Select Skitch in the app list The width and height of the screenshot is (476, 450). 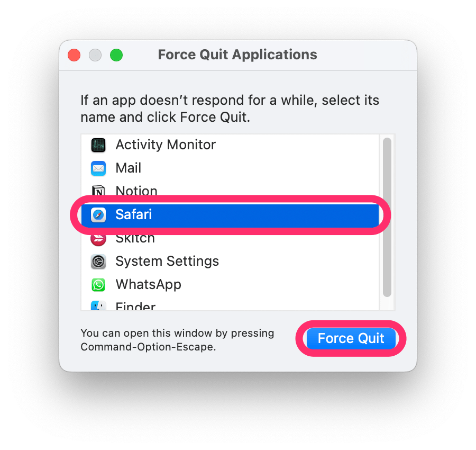[230, 240]
